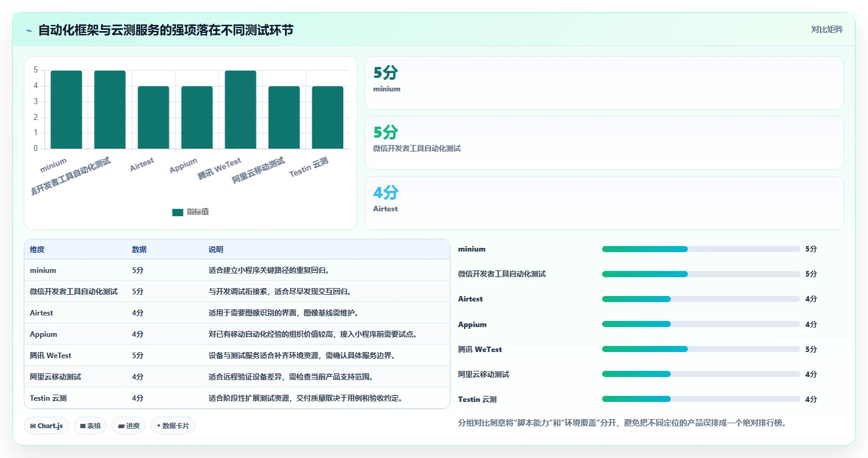Click the minium progress bar
The width and height of the screenshot is (868, 458).
pos(701,249)
